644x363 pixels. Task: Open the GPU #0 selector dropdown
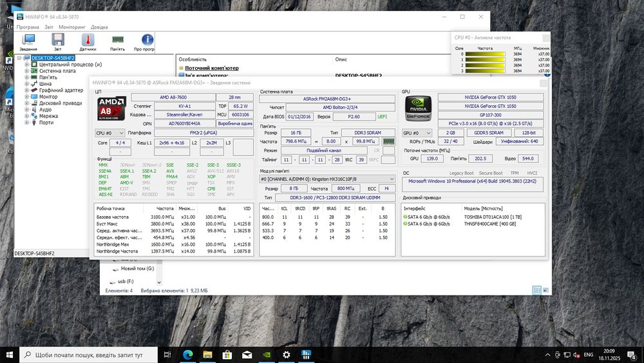point(417,133)
